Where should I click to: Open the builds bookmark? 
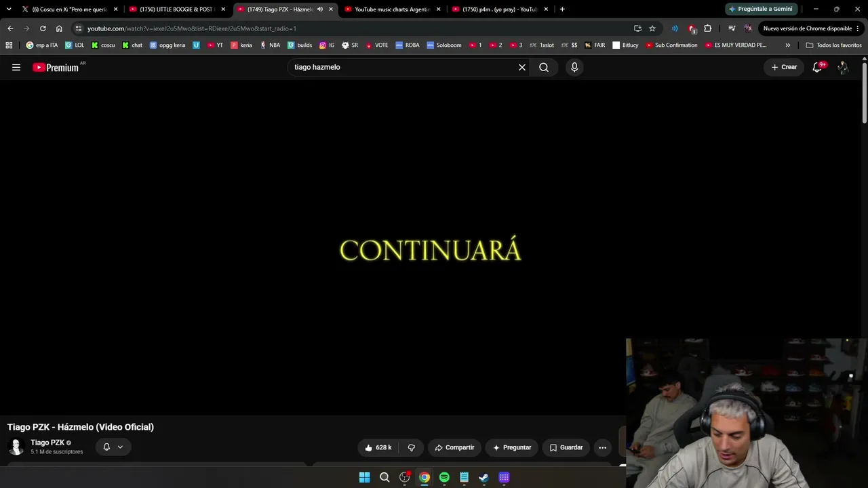click(300, 45)
